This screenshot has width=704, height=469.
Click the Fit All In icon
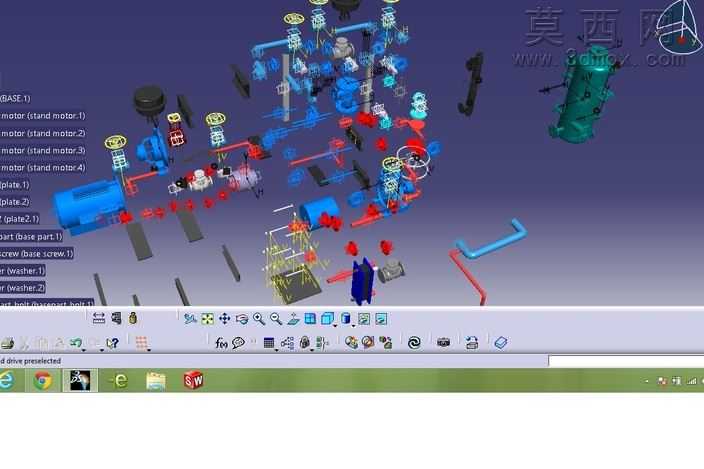[x=207, y=319]
